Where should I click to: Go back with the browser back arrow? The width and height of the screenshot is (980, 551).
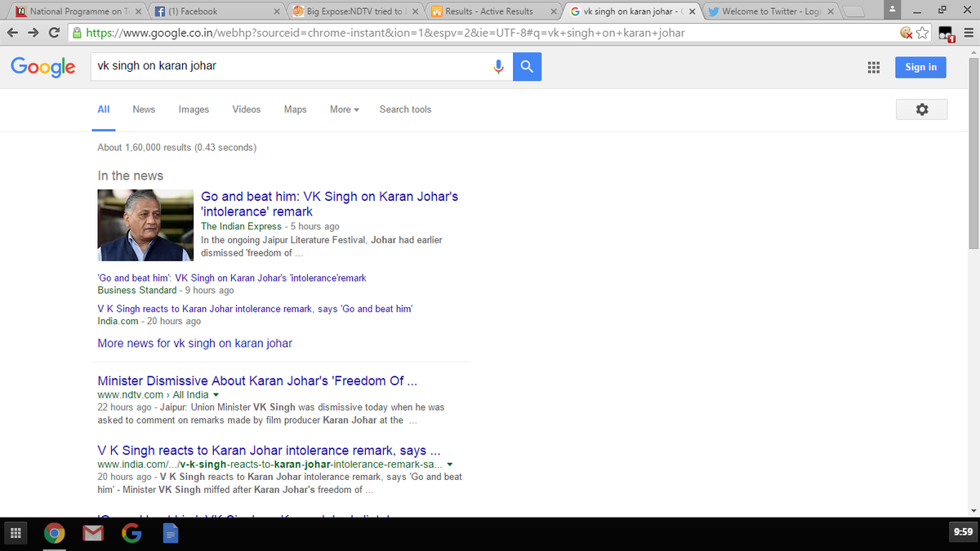(14, 33)
